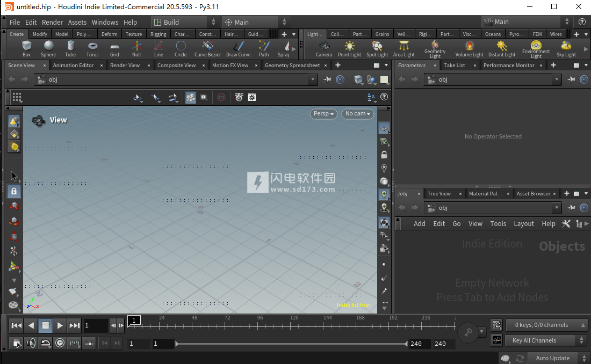Expand the network editor obj path dropdown

pyautogui.click(x=557, y=208)
